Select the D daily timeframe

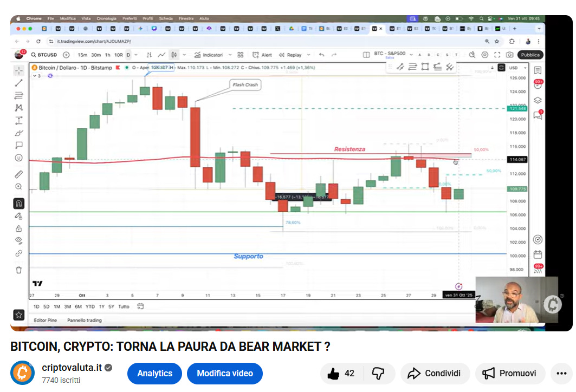[128, 55]
